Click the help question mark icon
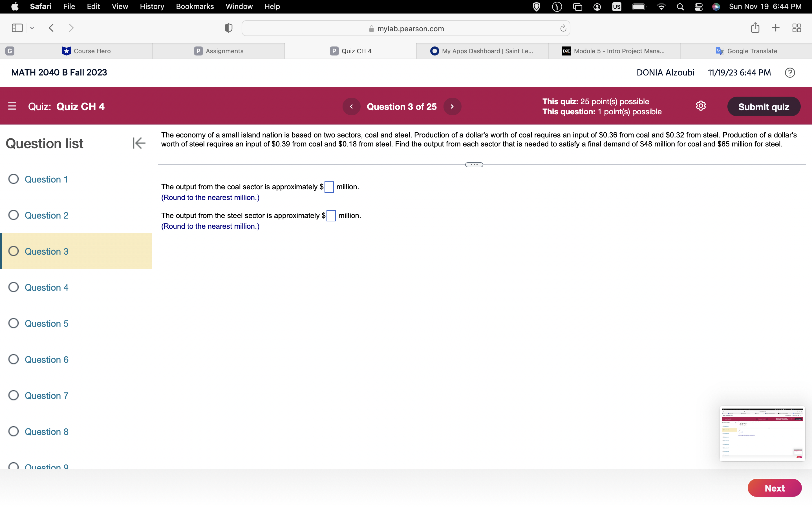Viewport: 812px width, 507px height. [x=789, y=72]
